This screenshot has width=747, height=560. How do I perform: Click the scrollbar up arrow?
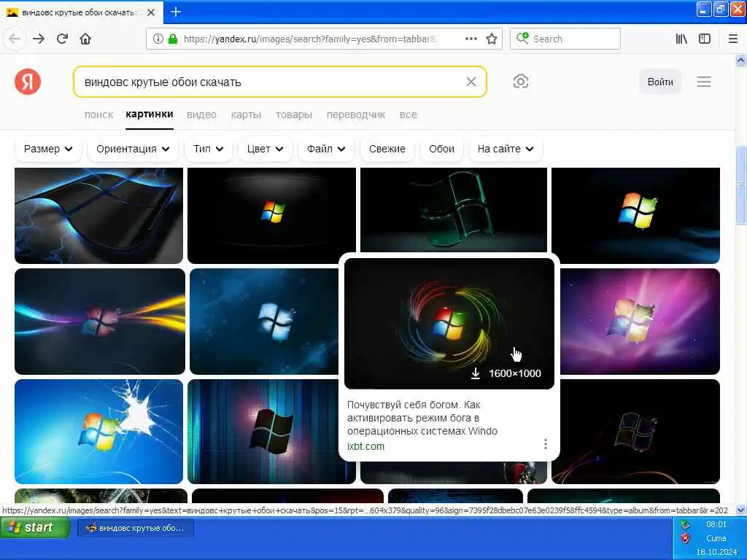pyautogui.click(x=741, y=61)
